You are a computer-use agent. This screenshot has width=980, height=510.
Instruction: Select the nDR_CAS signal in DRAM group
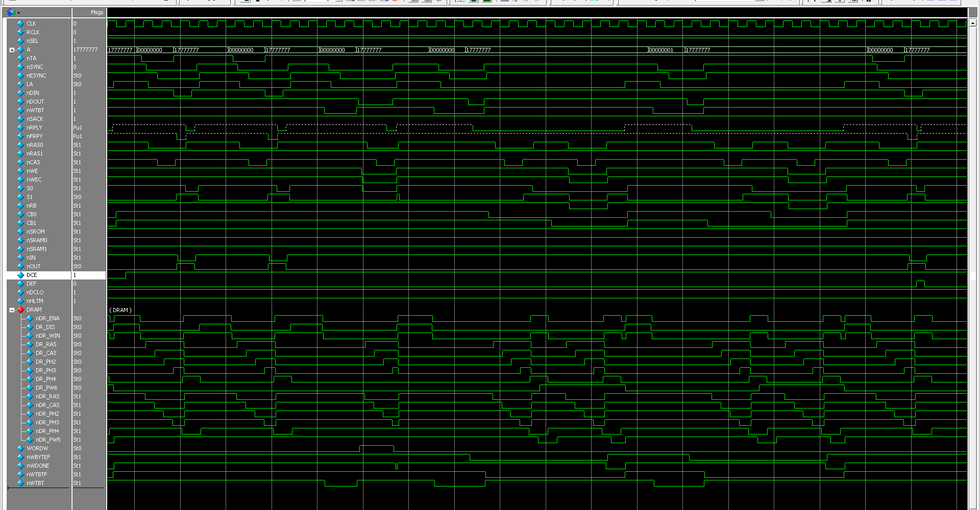47,405
